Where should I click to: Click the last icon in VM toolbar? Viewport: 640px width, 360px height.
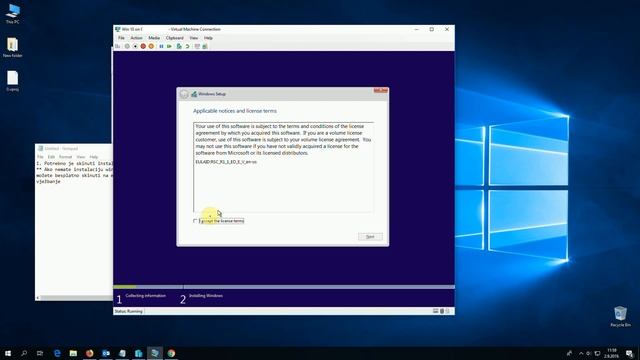click(205, 46)
